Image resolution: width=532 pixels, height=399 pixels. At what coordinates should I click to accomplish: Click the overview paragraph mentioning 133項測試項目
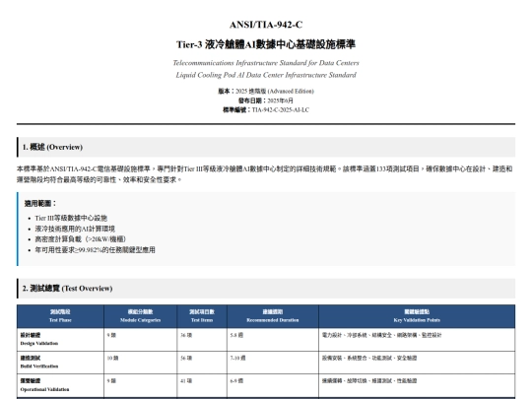coord(266,174)
